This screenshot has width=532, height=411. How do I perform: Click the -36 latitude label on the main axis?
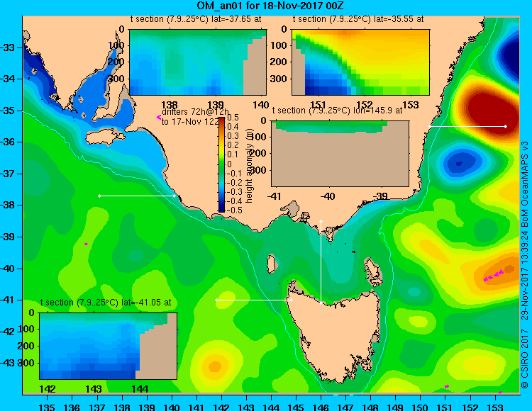click(x=8, y=142)
